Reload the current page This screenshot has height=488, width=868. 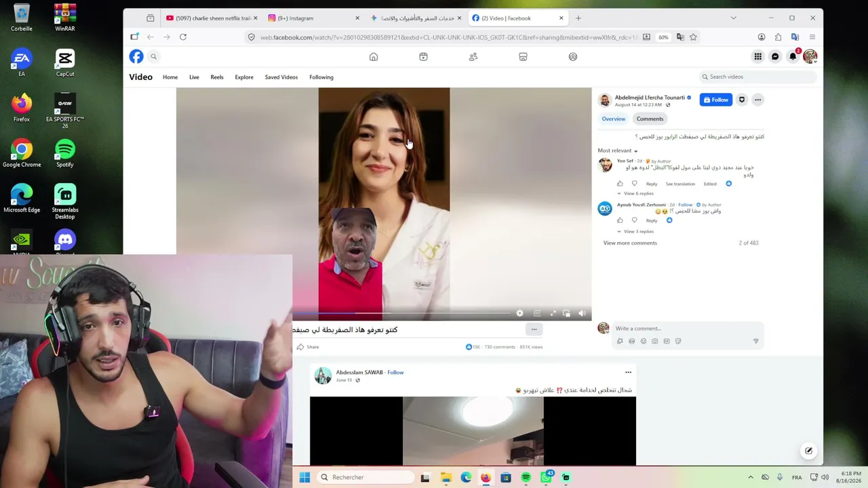coord(183,37)
